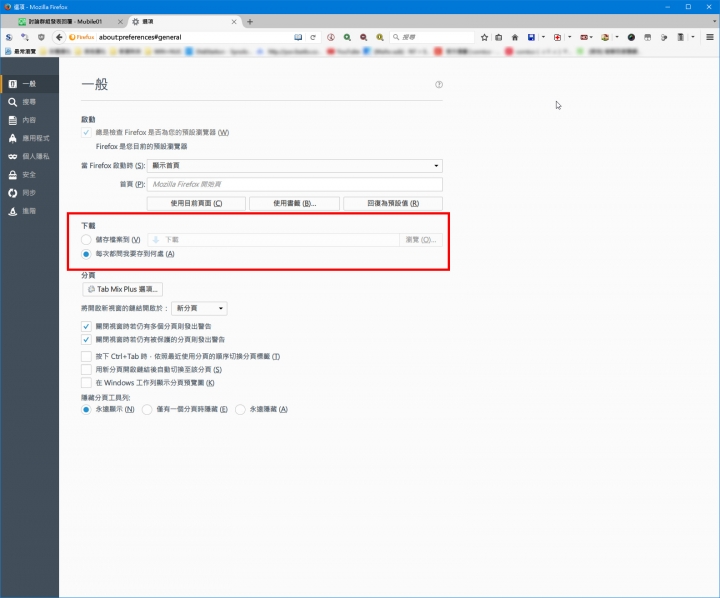This screenshot has height=598, width=720.
Task: Click Restore to Default button (R)
Action: [x=393, y=203]
